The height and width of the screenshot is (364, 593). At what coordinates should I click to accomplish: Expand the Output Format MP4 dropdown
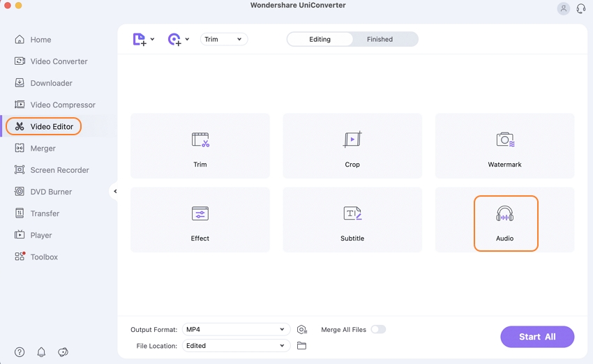[236, 330]
